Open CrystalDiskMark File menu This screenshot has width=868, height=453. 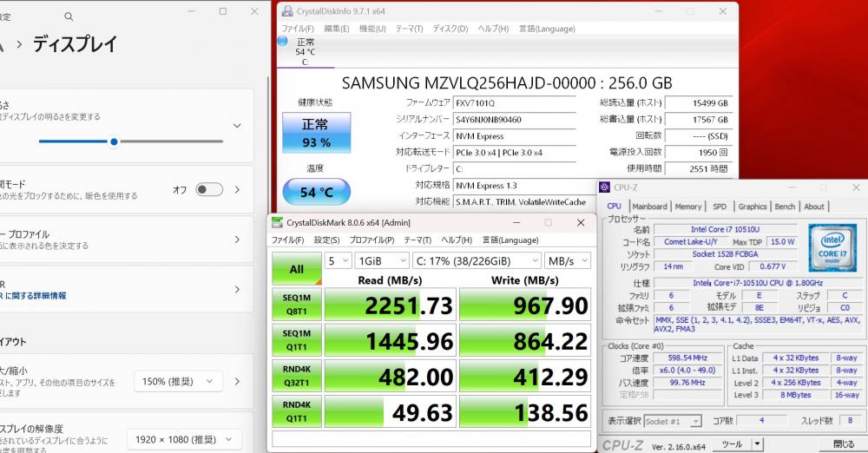pyautogui.click(x=287, y=240)
